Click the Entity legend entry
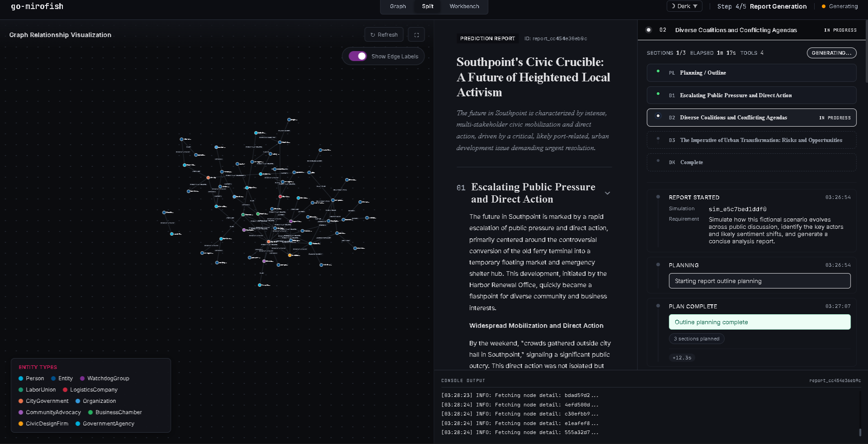The image size is (868, 444). (x=62, y=378)
